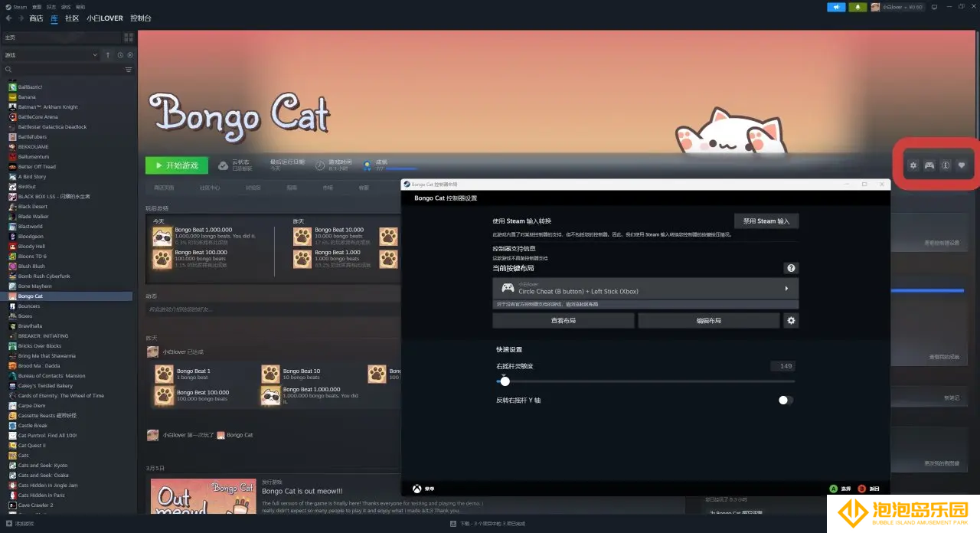The image size is (980, 533).
Task: Show ready-to-play games filter icon
Action: click(x=130, y=55)
